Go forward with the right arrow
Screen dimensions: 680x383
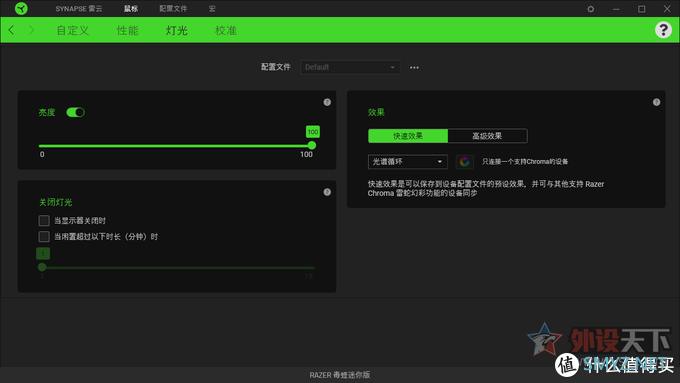(x=31, y=30)
